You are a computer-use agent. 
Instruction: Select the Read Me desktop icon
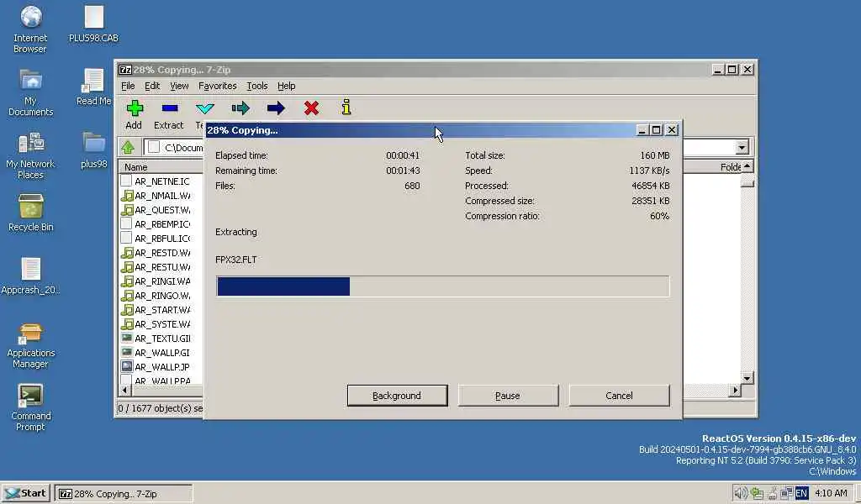pos(94,87)
